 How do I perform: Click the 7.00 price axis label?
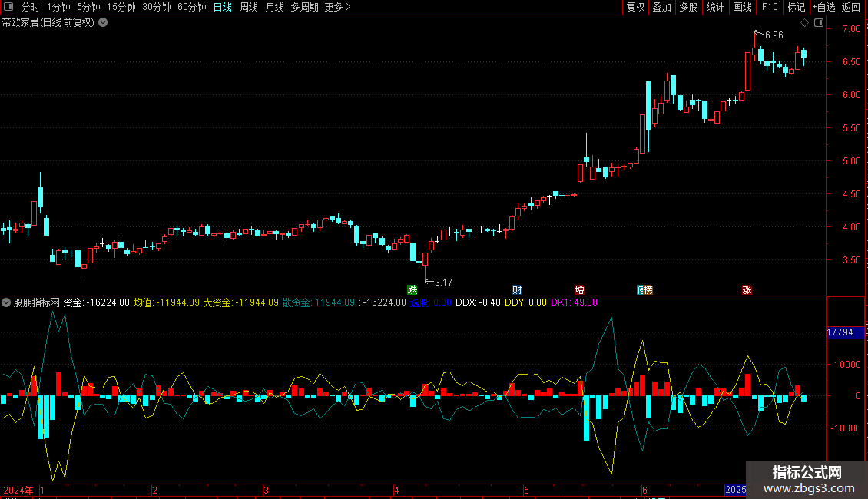(x=851, y=28)
